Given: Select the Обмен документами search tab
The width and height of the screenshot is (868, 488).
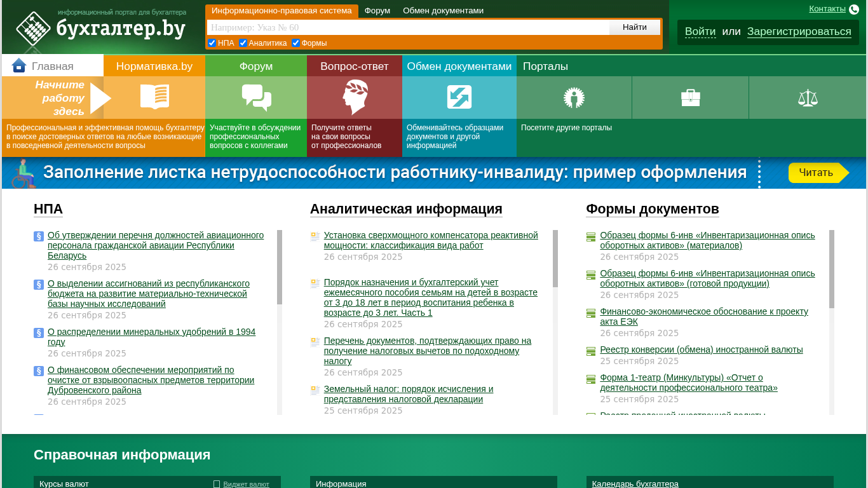Looking at the screenshot, I should point(443,11).
